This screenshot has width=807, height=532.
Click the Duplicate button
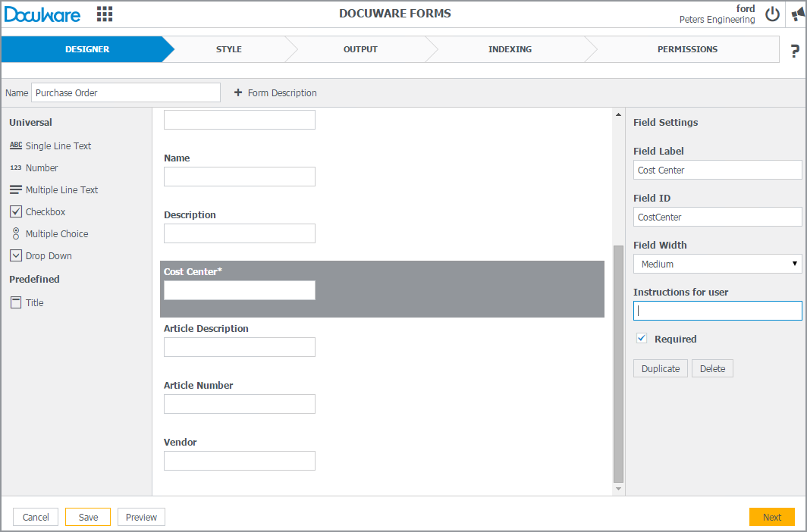pos(660,368)
